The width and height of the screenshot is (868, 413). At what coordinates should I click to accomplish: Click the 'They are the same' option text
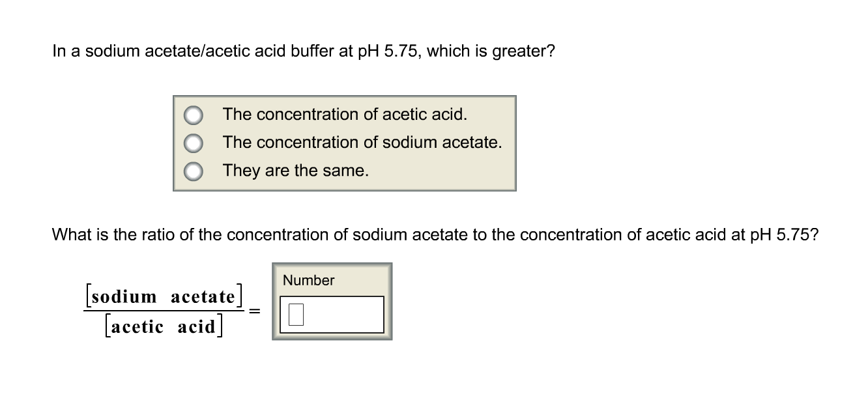point(295,171)
